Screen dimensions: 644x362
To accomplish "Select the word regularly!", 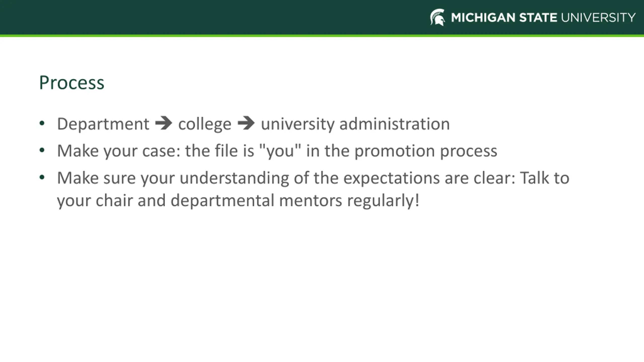I will pyautogui.click(x=383, y=201).
